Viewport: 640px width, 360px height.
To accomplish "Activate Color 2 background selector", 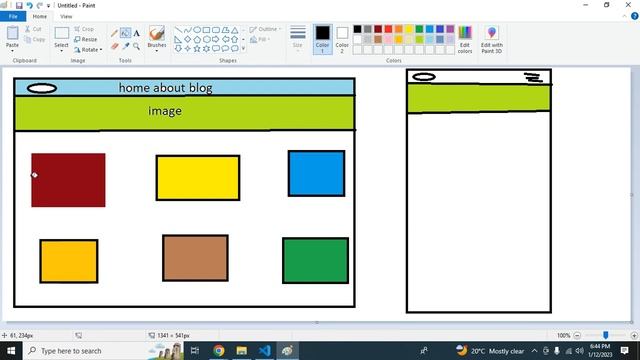I will (x=342, y=39).
